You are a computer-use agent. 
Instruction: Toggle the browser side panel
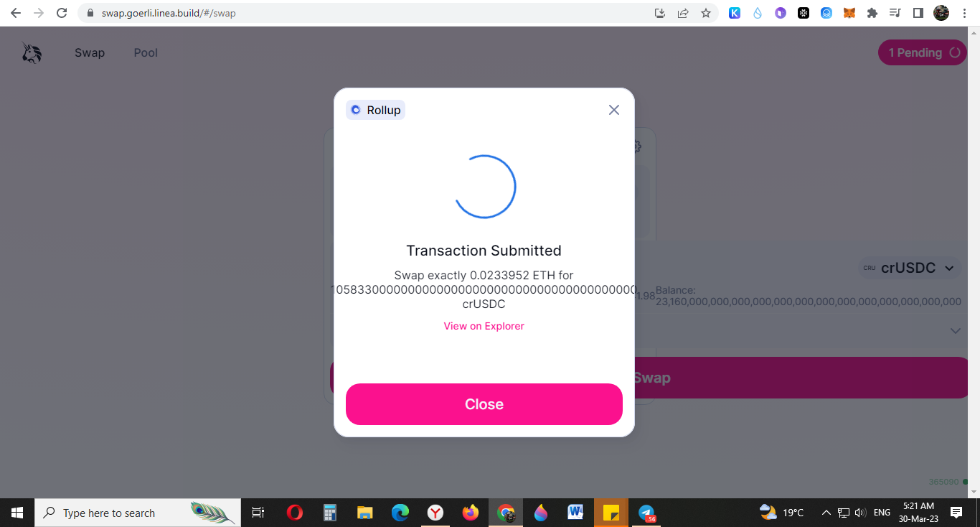point(918,13)
